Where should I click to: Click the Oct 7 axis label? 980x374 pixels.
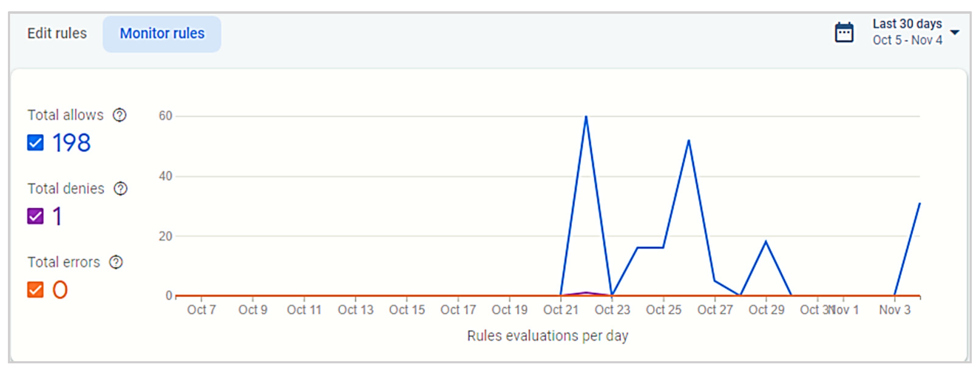[201, 310]
